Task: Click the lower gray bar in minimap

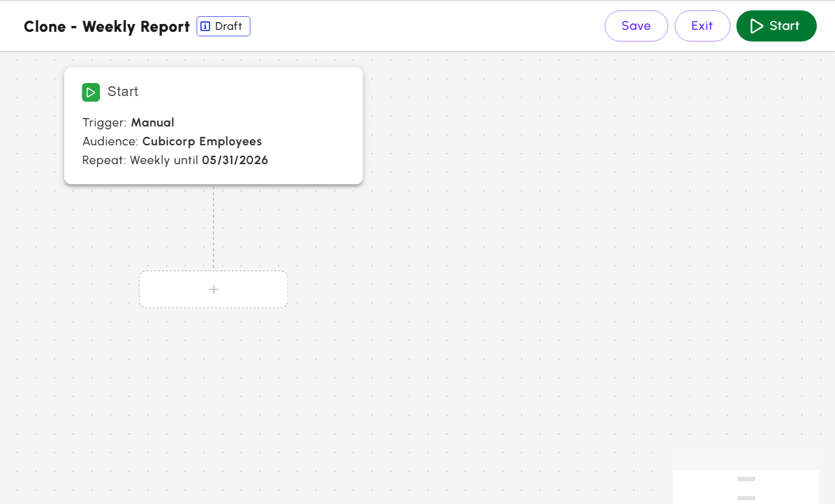Action: (746, 498)
